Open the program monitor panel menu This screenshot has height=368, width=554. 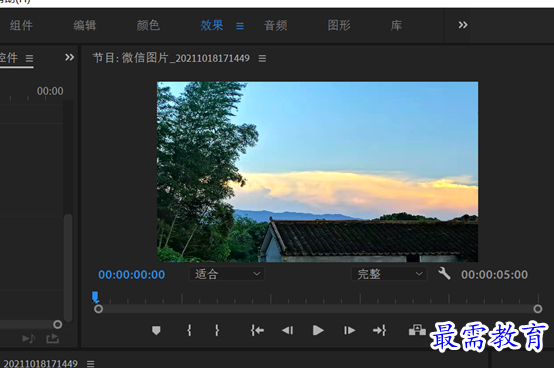(x=262, y=58)
